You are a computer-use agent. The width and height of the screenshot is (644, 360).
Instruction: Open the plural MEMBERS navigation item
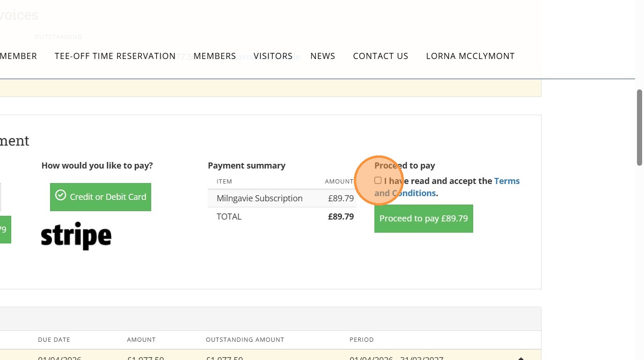tap(215, 56)
